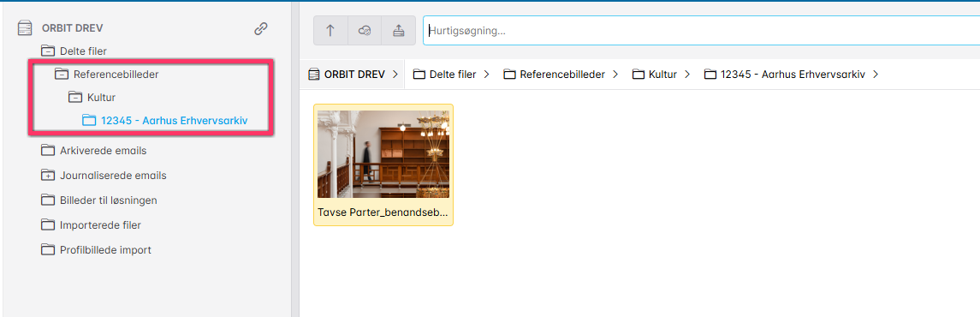Select Referencebilleder label in sidebar tree
Screen dimensions: 980x317
116,75
